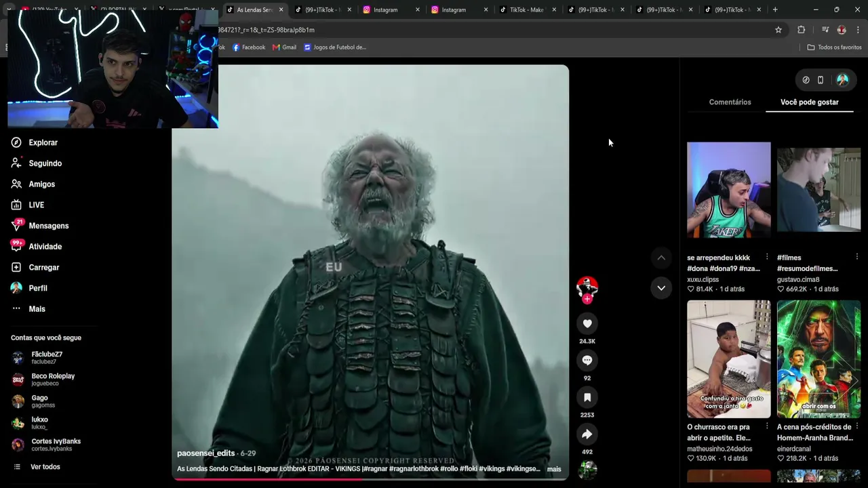Go to the next video with down arrow
Image resolution: width=868 pixels, height=488 pixels.
[x=661, y=288]
